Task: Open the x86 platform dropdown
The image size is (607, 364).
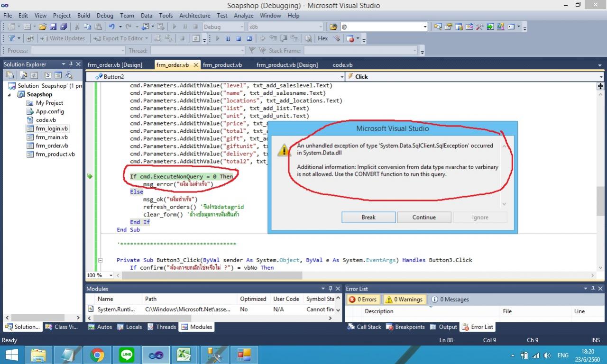Action: click(x=321, y=27)
